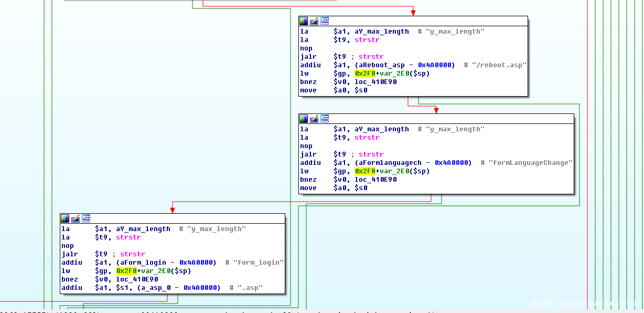The image size is (644, 313).
Task: Click the edit comment icon on the reboot.asp block
Action: click(314, 21)
